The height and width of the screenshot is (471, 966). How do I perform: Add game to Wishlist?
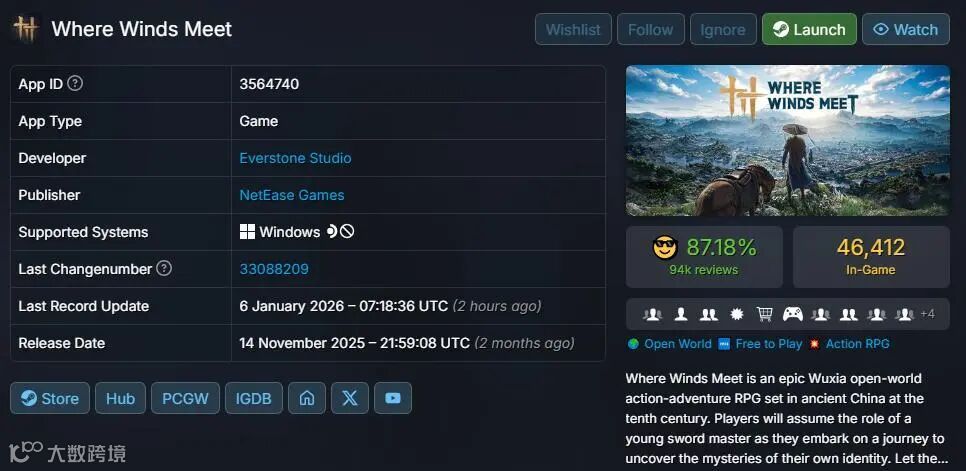573,29
